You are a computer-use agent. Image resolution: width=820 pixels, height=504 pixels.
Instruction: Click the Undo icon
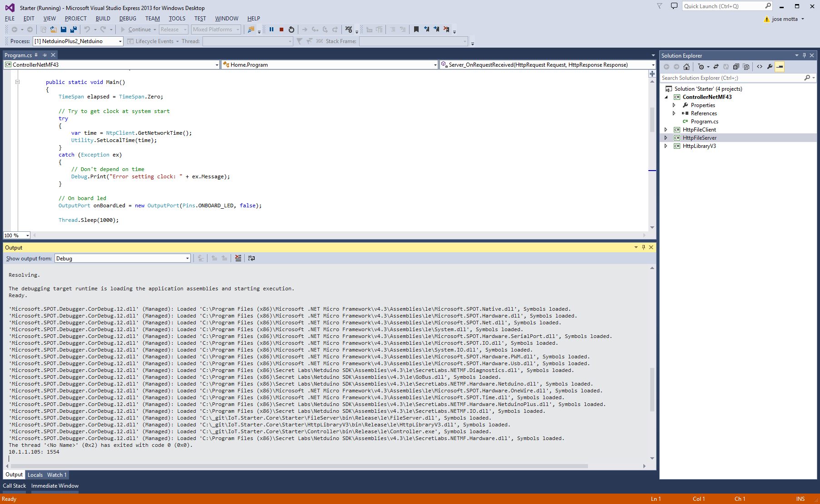point(87,29)
